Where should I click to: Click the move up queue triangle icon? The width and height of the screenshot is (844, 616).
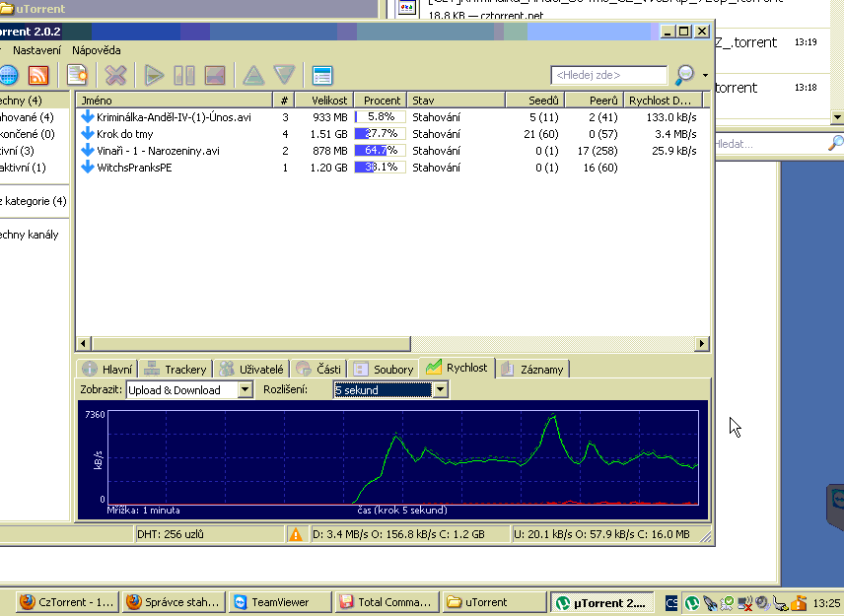(x=253, y=75)
